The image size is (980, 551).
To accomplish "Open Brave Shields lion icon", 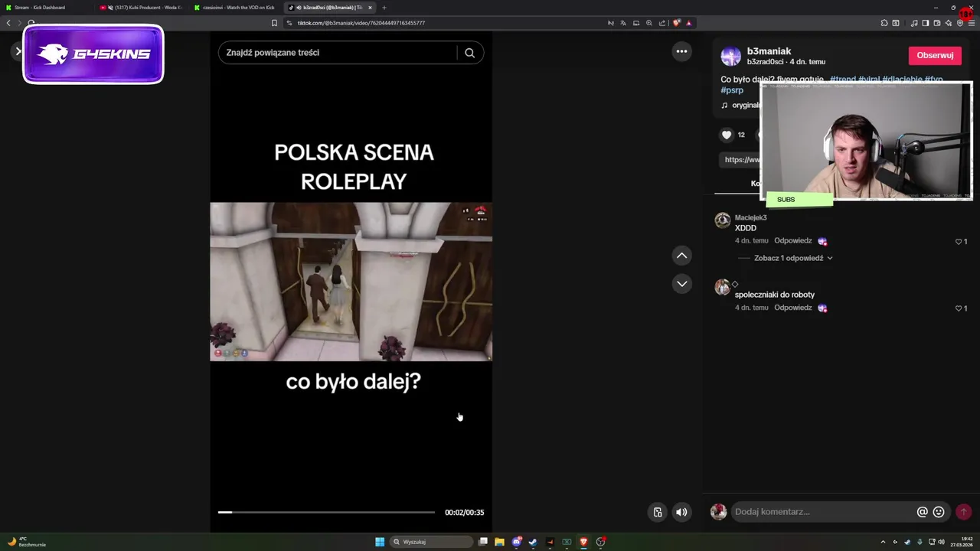I will (677, 23).
